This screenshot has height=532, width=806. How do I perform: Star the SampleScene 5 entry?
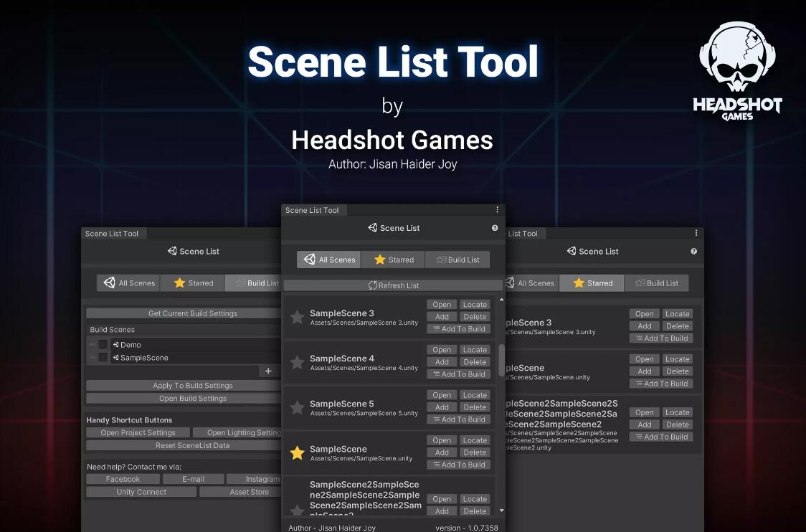point(297,408)
